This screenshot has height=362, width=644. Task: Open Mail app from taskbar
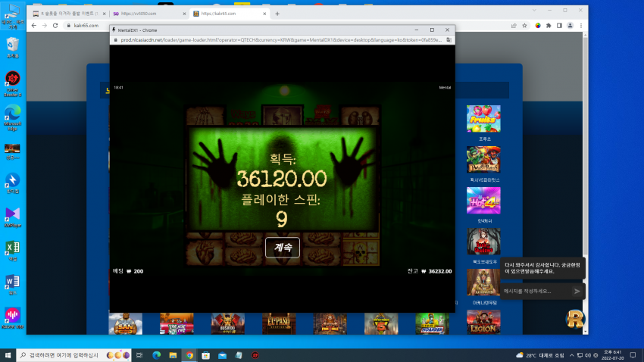[222, 355]
